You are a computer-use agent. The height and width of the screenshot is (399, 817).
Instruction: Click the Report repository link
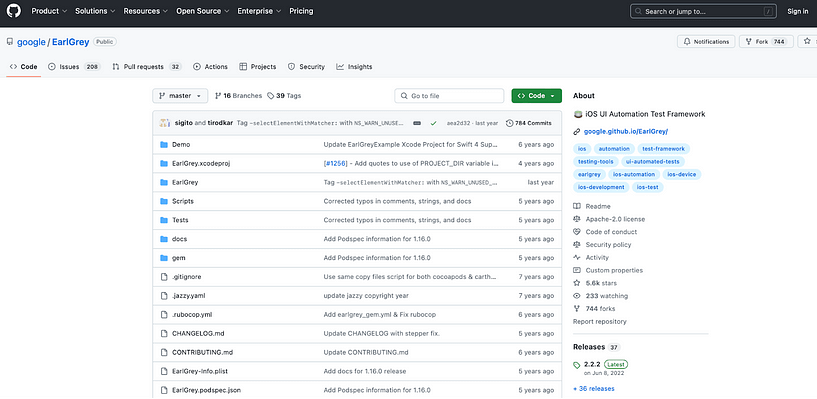click(x=600, y=321)
